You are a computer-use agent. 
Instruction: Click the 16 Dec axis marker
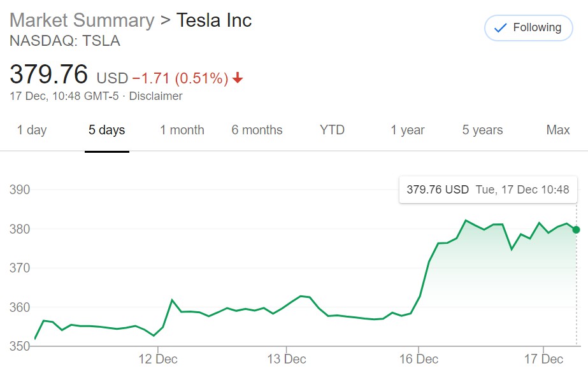[419, 359]
